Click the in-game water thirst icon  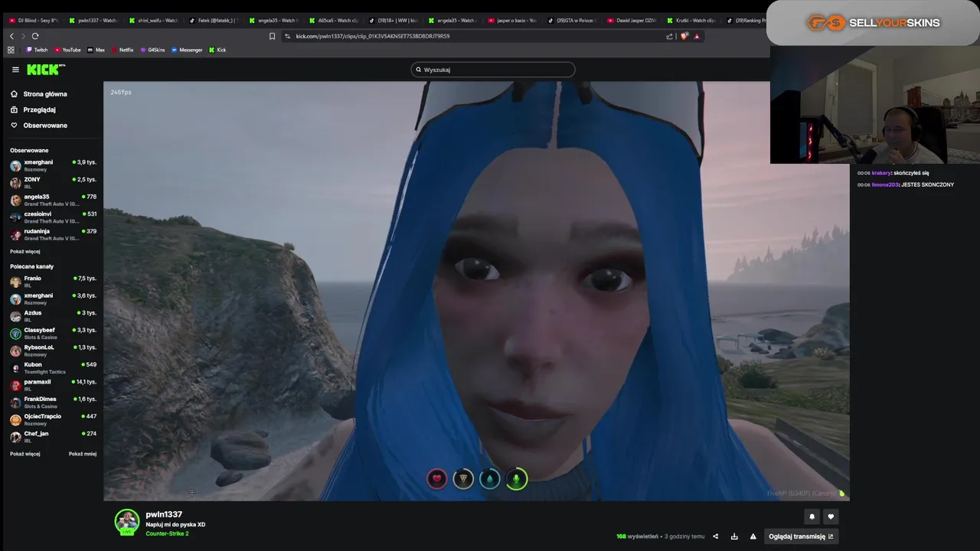(490, 479)
